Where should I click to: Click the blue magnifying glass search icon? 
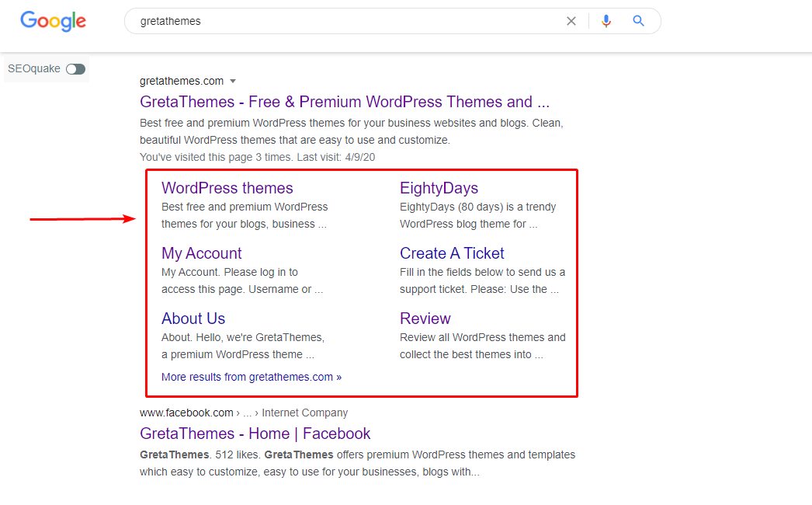tap(638, 21)
